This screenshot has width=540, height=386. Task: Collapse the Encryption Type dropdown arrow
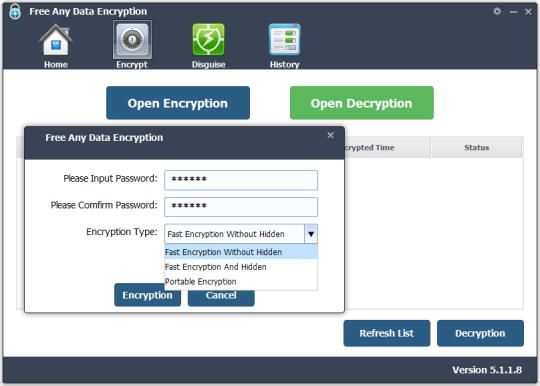coord(311,234)
